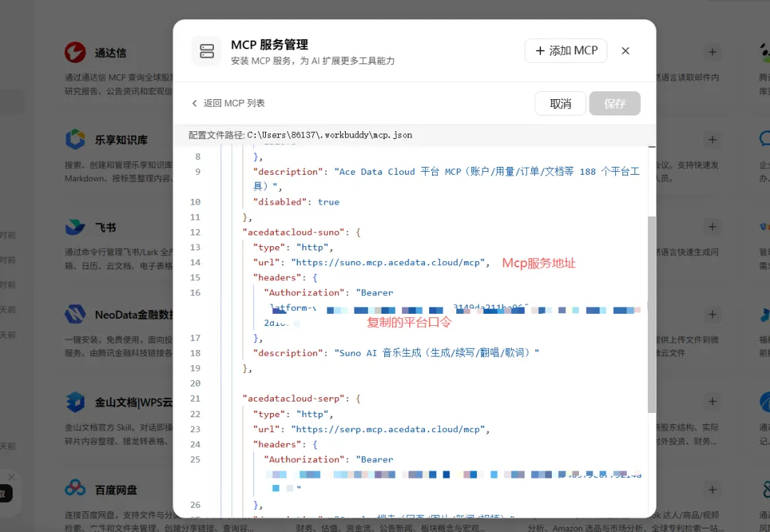Click the "type": "http" on line 22

pos(293,414)
